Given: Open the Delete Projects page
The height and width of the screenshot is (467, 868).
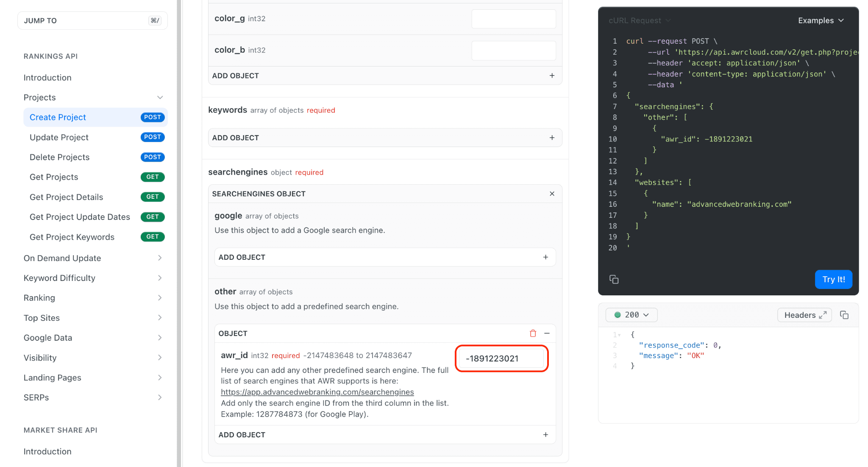Looking at the screenshot, I should [x=95, y=157].
